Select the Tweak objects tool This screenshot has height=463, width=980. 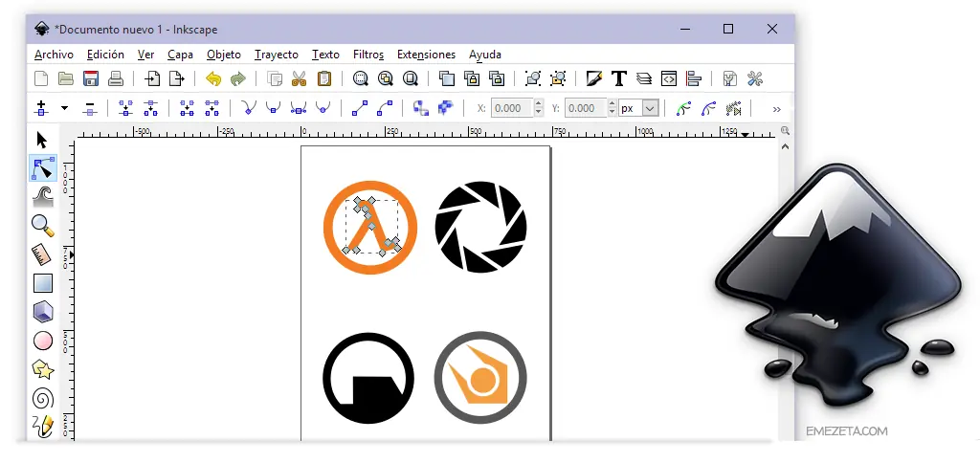pos(42,197)
